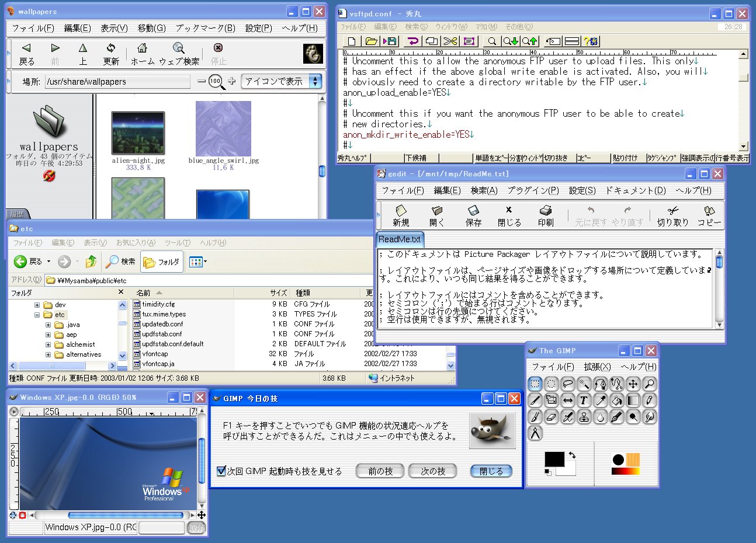Toggle quick mask button in GIMP image window
This screenshot has width=756, height=543.
tap(23, 515)
